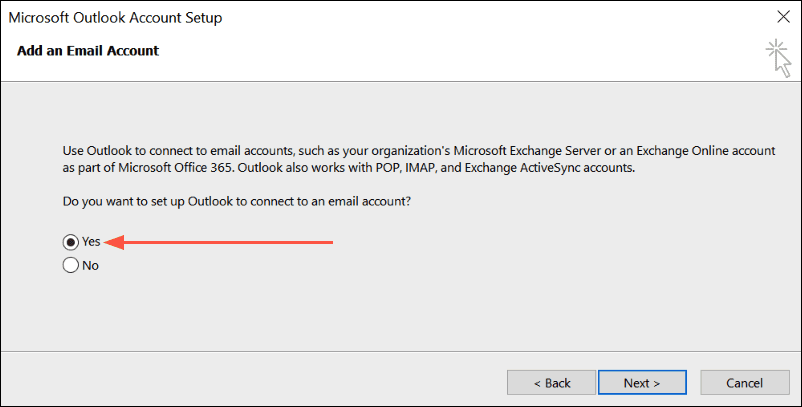Click the paragraph starting 'Use Outlook to connect'

(419, 159)
